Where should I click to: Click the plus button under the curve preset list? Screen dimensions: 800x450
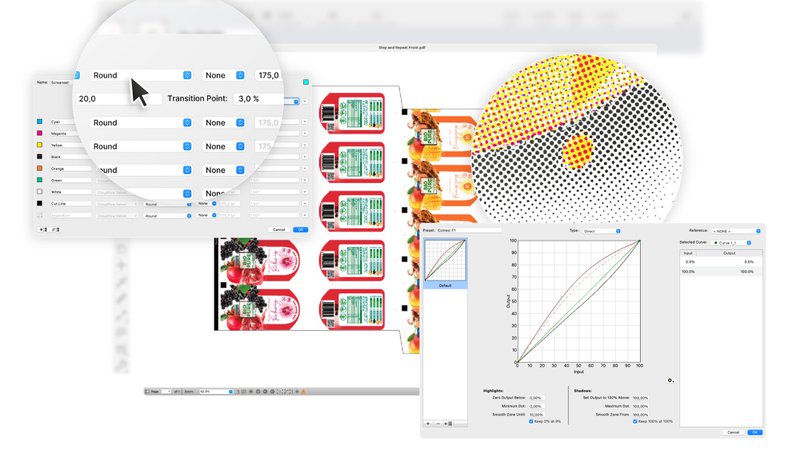(428, 424)
